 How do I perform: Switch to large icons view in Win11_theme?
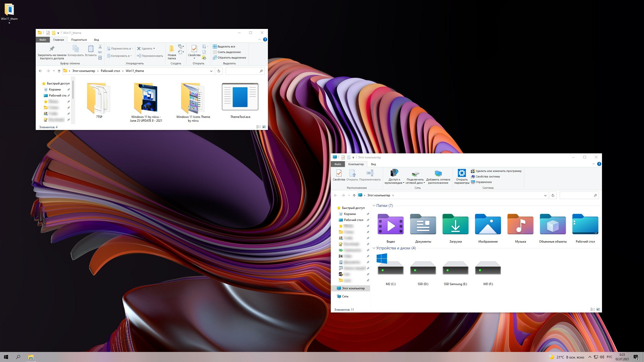pos(264,127)
